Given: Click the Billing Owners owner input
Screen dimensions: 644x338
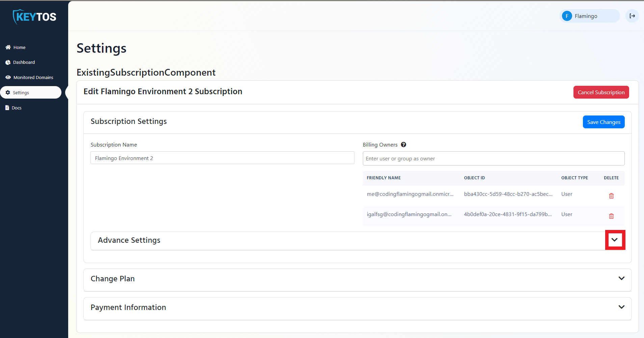Looking at the screenshot, I should (x=493, y=158).
